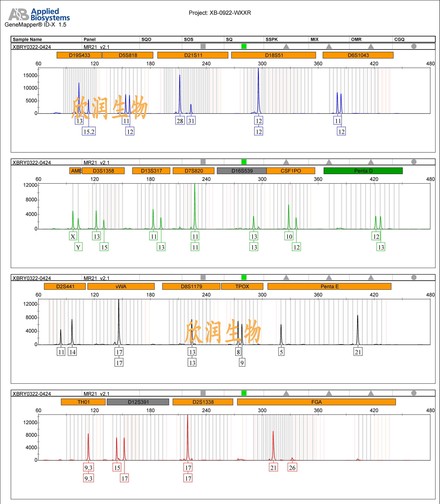Click the SSPK triangle above D3S1358 panel

point(286,162)
